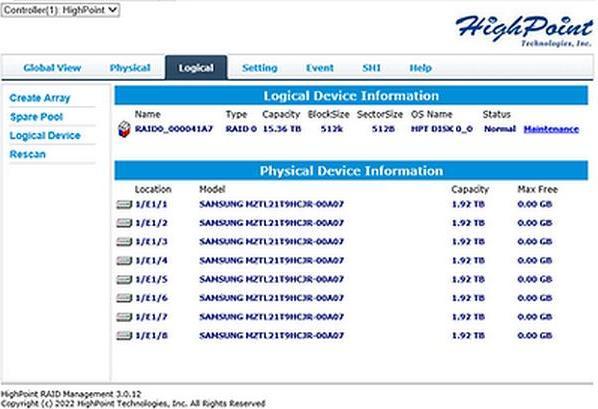Click location 1/E1/2
The width and height of the screenshot is (598, 409).
click(x=151, y=223)
